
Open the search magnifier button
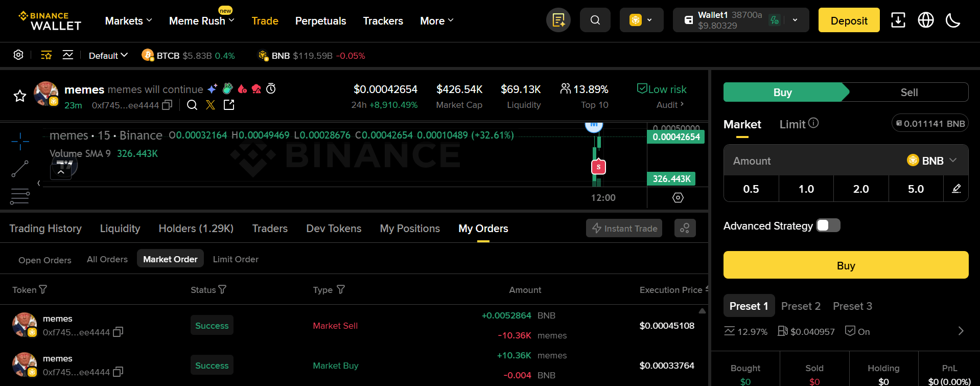click(x=595, y=20)
